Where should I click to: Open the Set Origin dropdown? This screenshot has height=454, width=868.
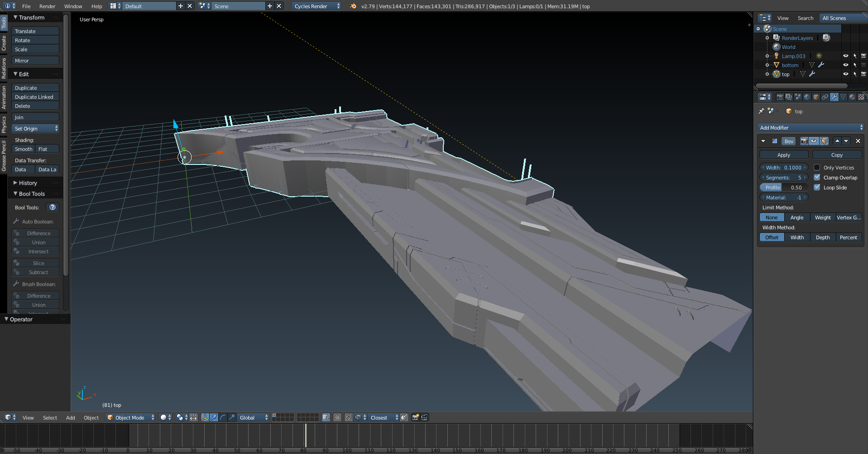[35, 129]
